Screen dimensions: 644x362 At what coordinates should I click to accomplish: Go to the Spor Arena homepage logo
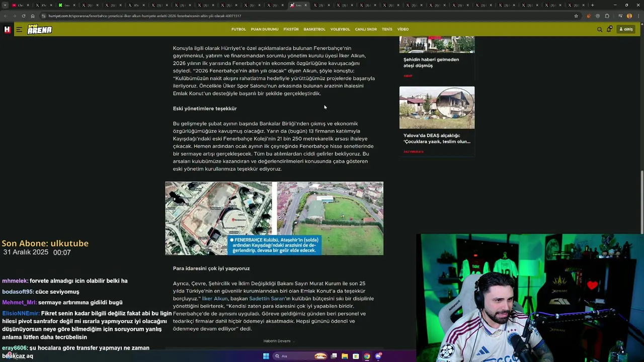[x=39, y=29]
